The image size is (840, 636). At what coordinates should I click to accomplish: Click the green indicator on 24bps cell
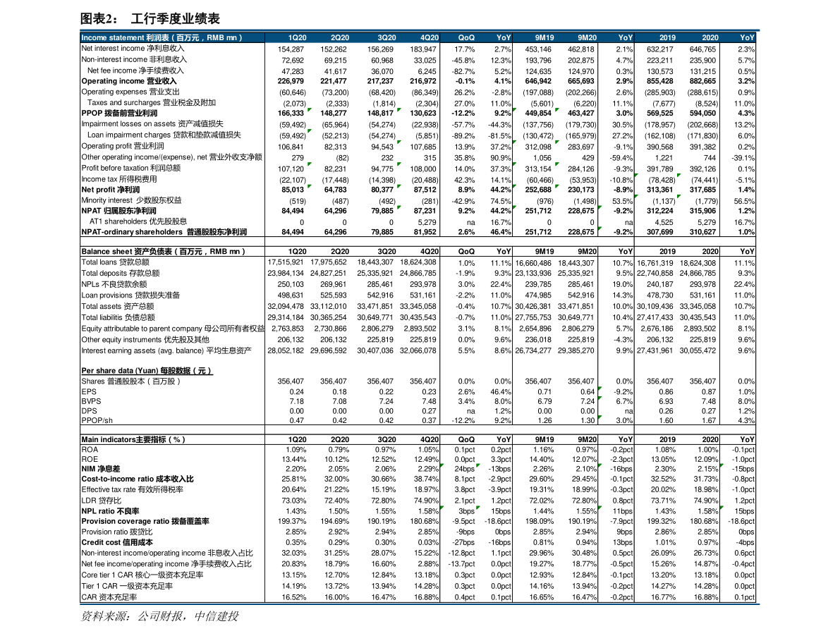point(442,466)
